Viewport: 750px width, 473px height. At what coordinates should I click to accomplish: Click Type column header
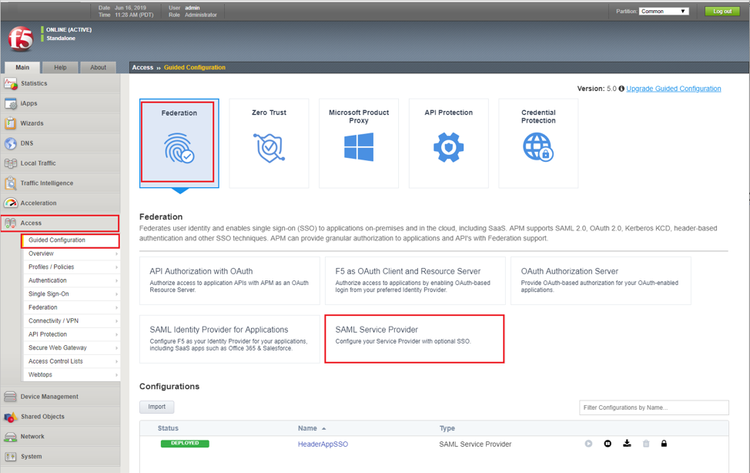pos(447,429)
